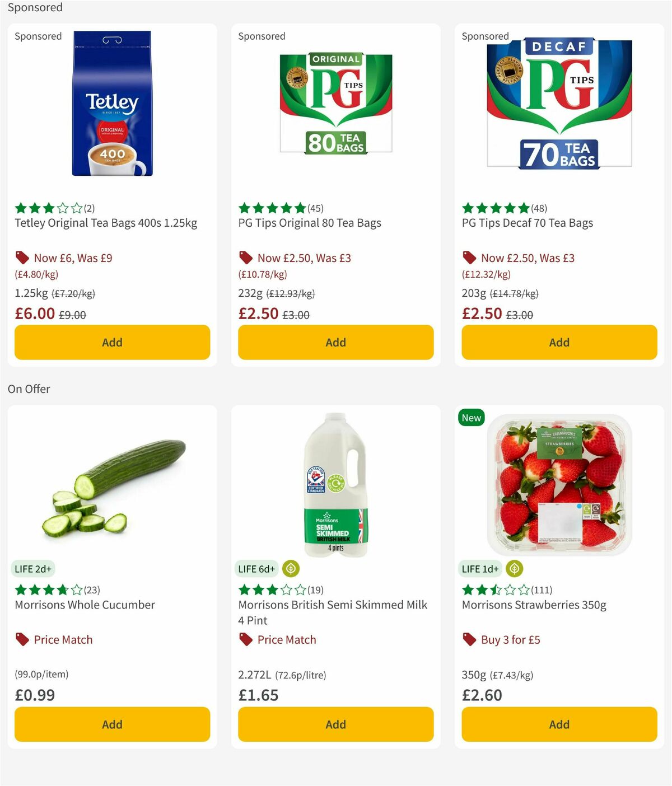Click the five-star rating on PG Tips Original

click(272, 208)
